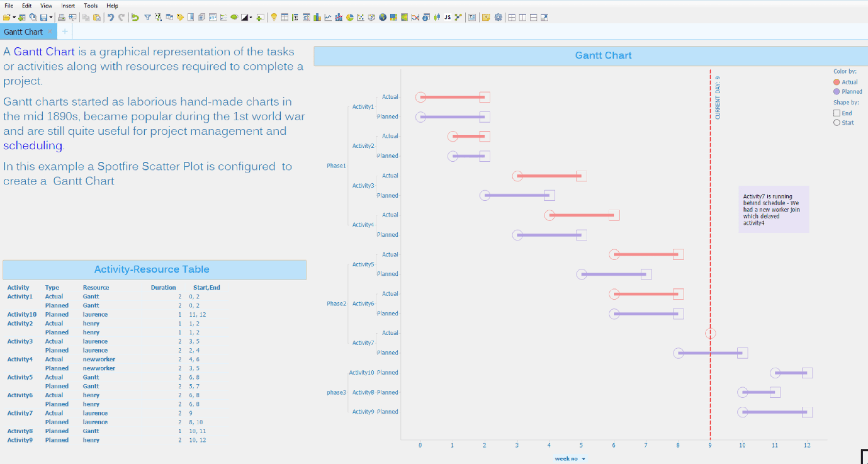This screenshot has width=868, height=464.
Task: Open the filters panel using the funnel icon
Action: coord(147,17)
